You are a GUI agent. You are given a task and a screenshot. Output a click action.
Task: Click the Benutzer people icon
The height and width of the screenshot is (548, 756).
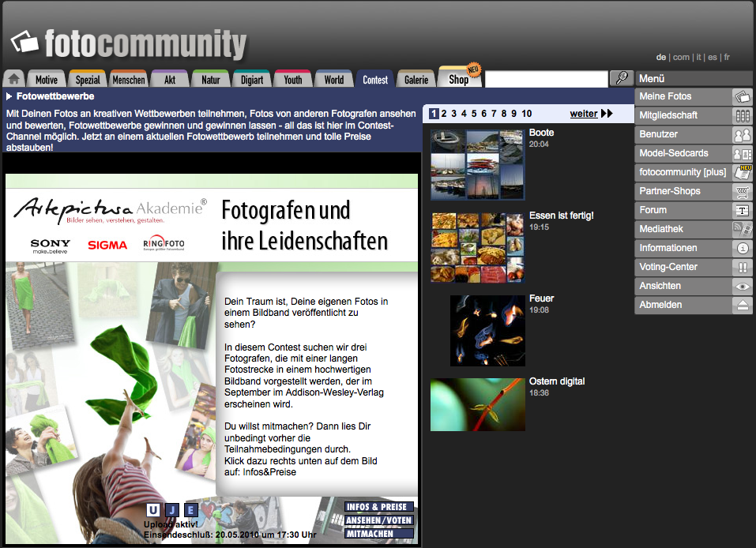pos(742,134)
